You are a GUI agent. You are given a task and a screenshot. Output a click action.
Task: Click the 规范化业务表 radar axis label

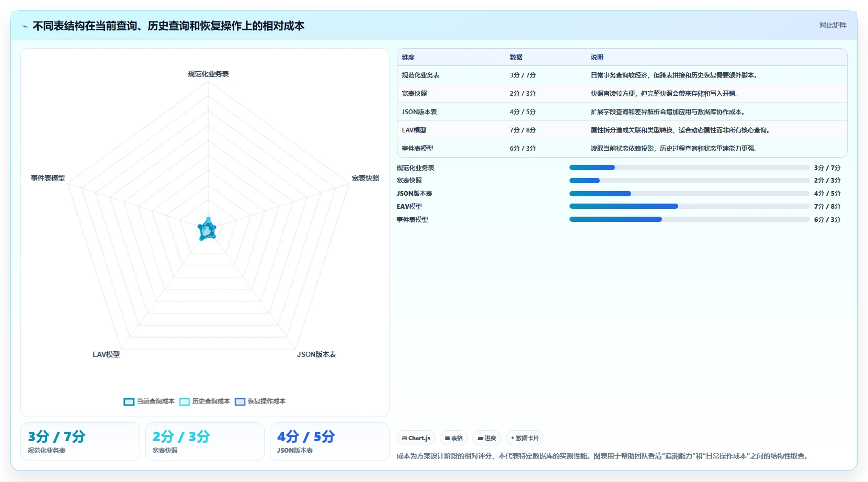point(208,74)
